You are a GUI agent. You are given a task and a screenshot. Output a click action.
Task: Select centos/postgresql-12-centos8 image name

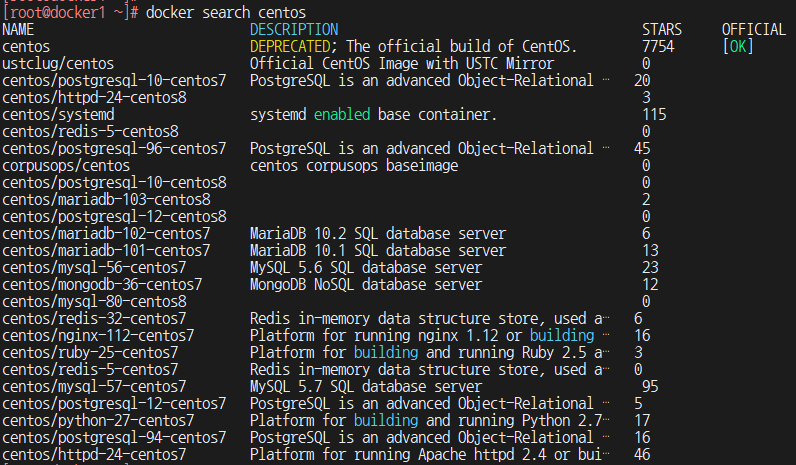tap(114, 217)
